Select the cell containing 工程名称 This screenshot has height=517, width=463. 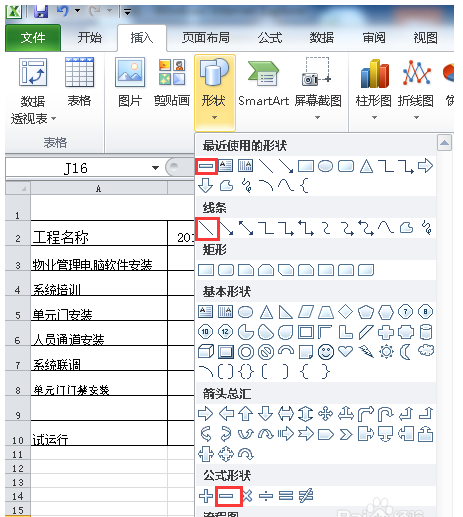click(x=99, y=233)
